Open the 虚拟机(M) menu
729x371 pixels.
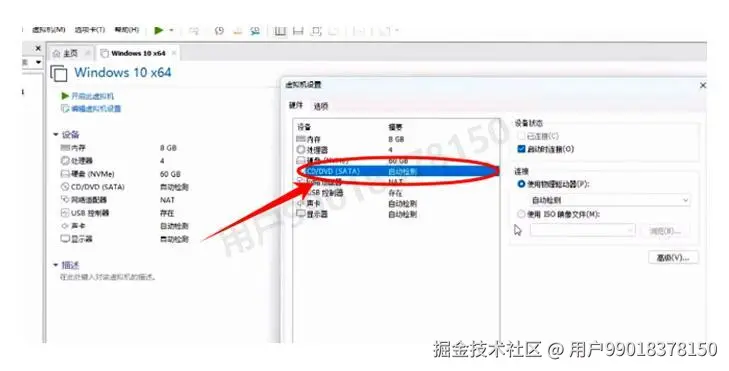[48, 30]
